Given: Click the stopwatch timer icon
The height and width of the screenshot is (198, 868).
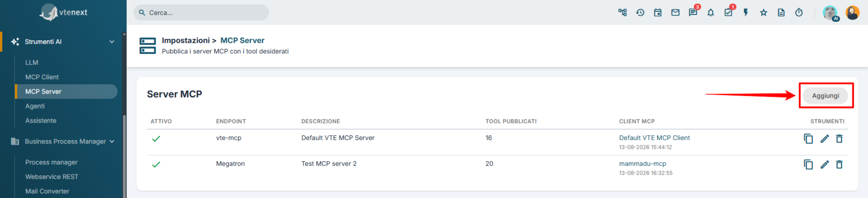Looking at the screenshot, I should click(799, 12).
